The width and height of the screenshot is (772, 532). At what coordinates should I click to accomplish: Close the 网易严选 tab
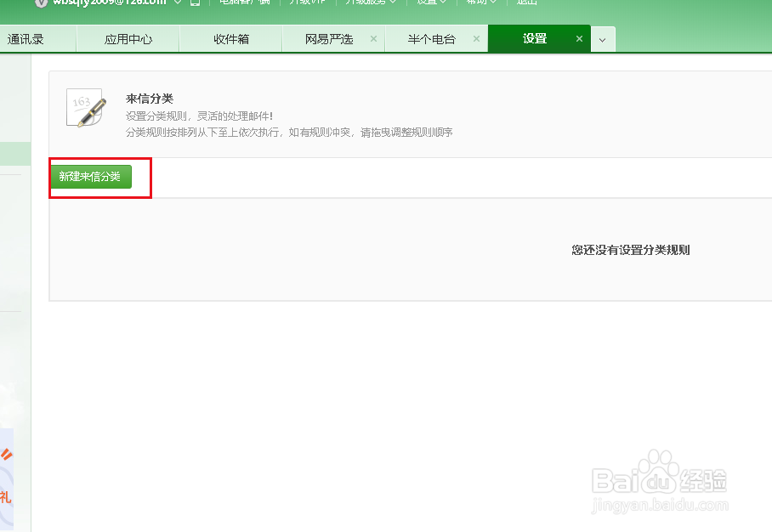pyautogui.click(x=374, y=38)
